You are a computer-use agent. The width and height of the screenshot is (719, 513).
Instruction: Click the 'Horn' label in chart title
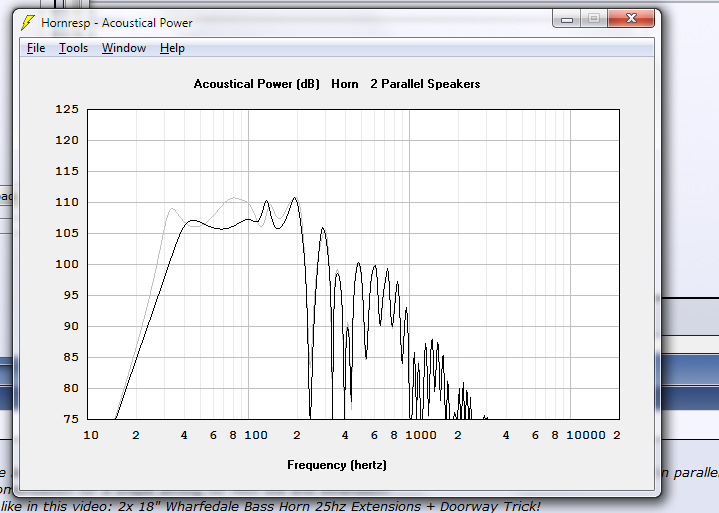pyautogui.click(x=345, y=84)
